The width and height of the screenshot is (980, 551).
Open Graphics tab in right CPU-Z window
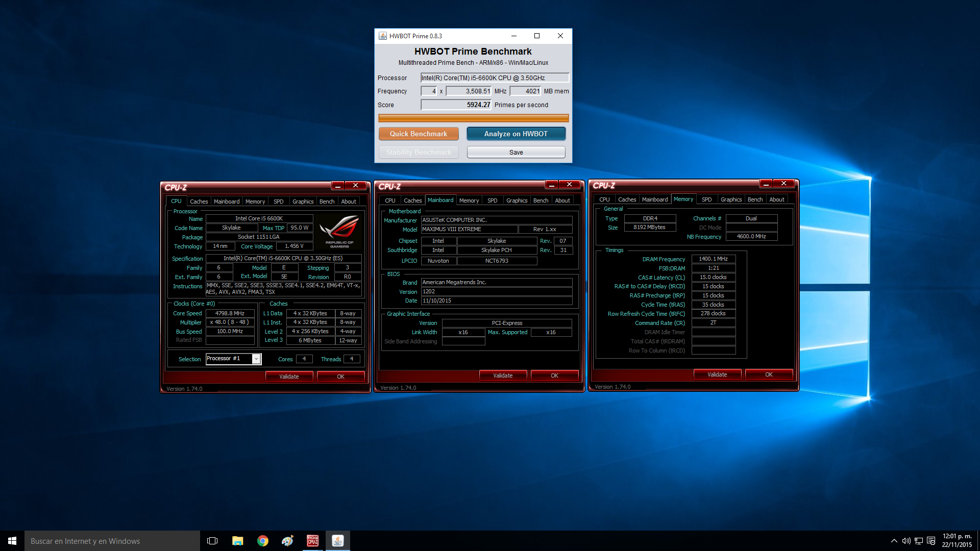731,199
